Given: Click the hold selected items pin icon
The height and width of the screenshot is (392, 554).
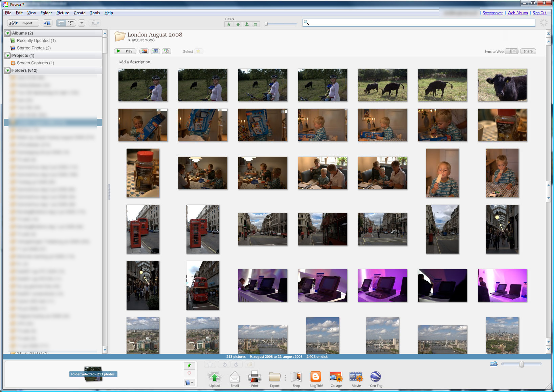Looking at the screenshot, I should coord(189,366).
